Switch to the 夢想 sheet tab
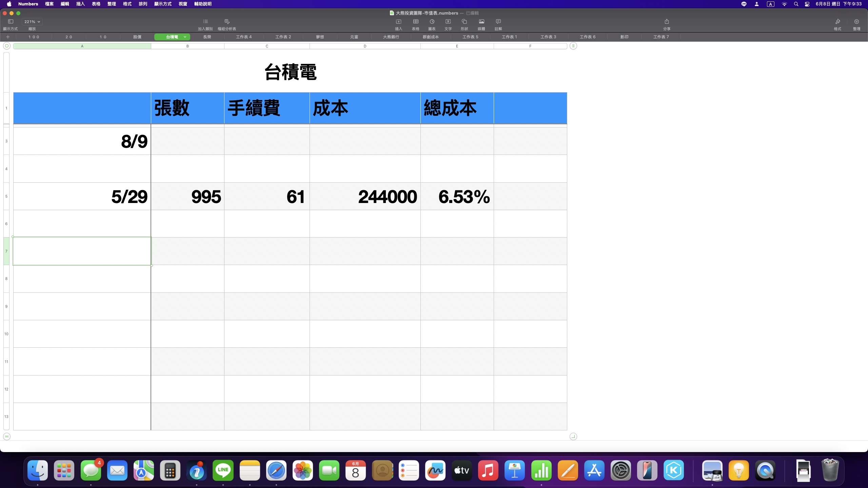 [x=320, y=37]
